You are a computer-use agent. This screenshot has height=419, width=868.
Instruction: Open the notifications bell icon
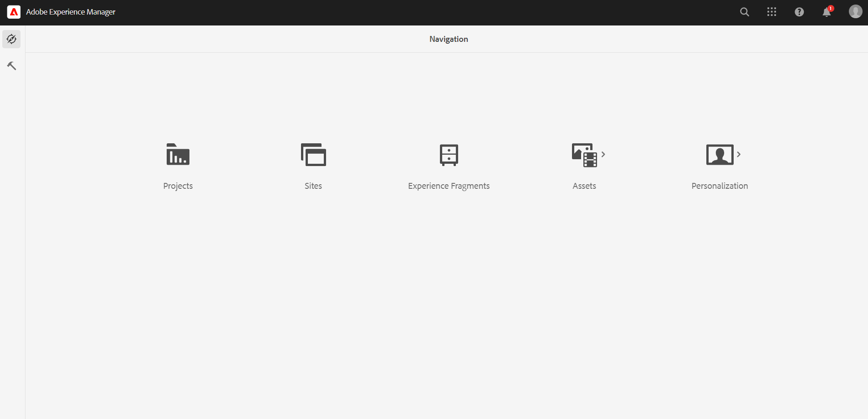click(x=827, y=12)
